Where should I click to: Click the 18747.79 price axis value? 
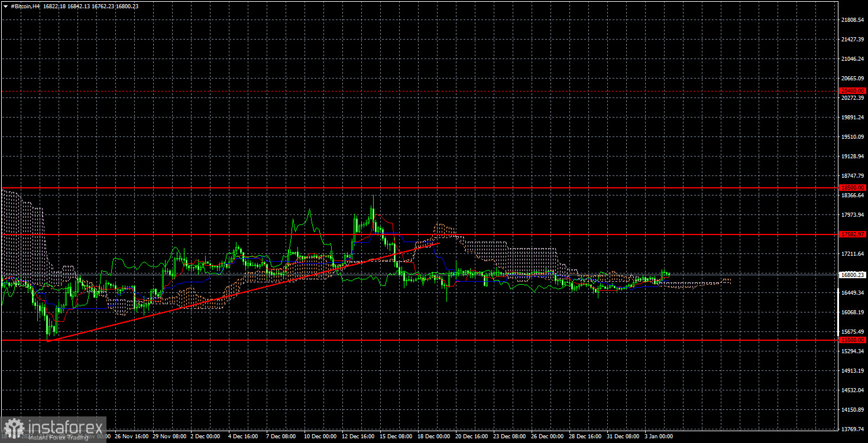853,175
